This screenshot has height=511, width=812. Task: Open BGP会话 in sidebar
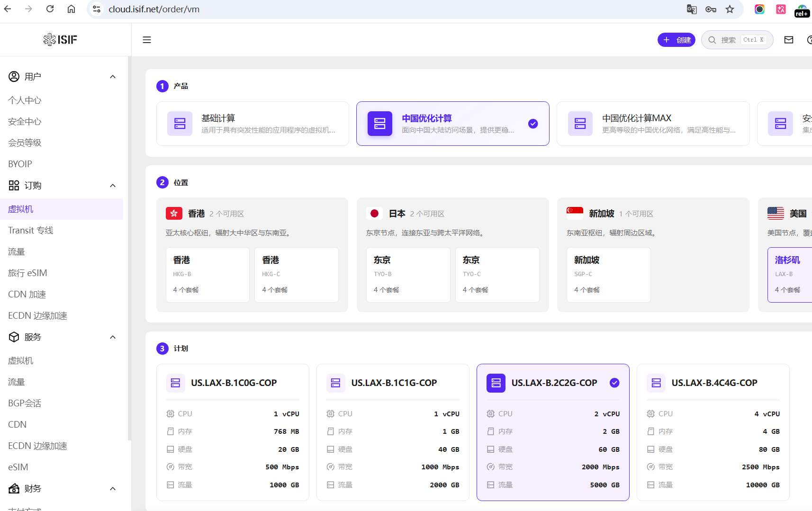pyautogui.click(x=25, y=403)
